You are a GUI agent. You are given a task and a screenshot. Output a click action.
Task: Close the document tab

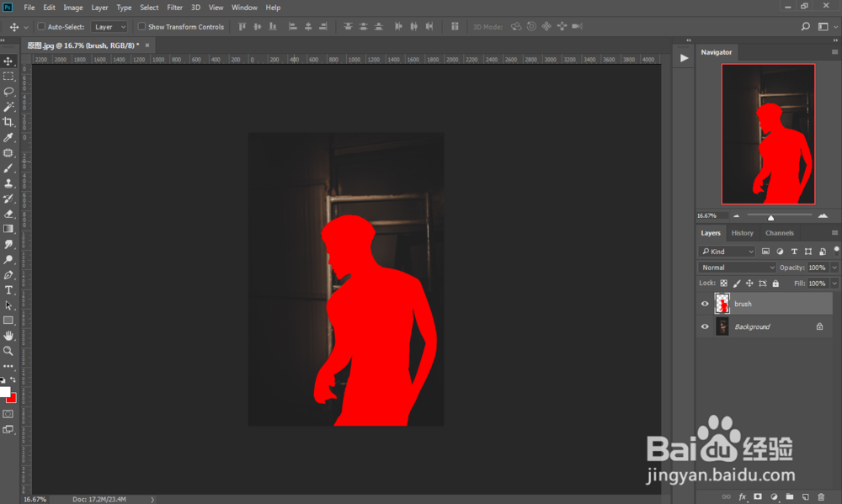147,45
